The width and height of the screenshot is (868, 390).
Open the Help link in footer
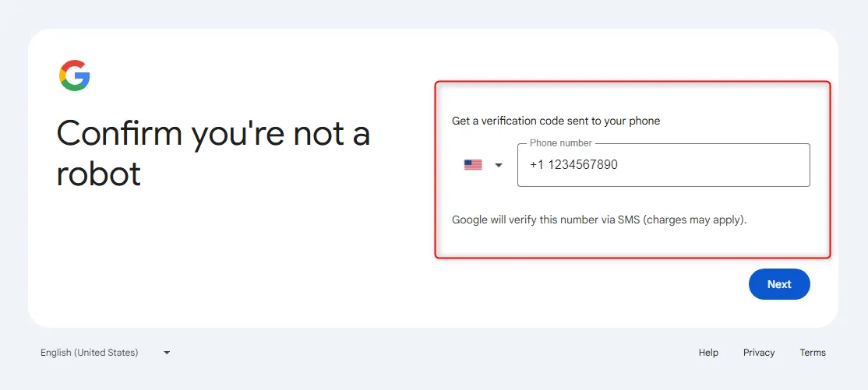point(708,353)
